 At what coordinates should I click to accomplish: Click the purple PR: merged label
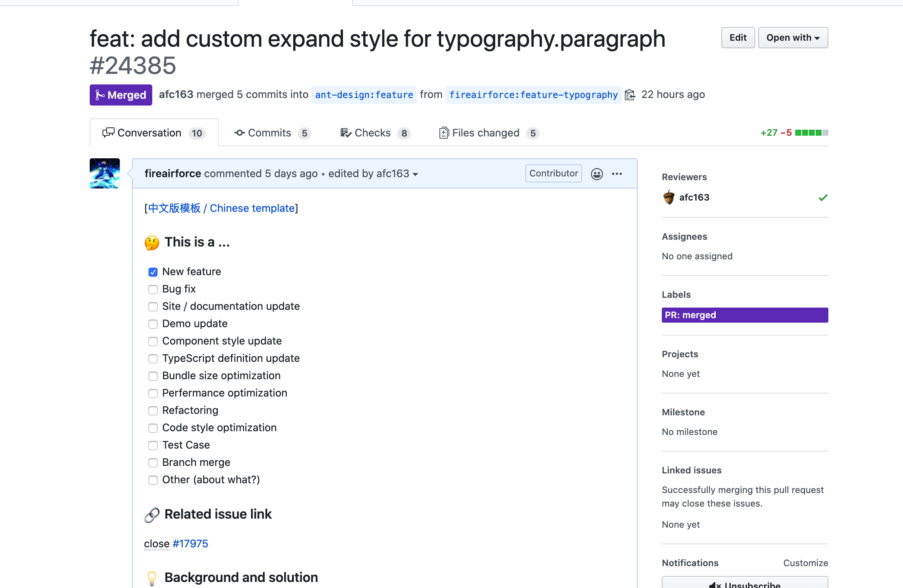tap(744, 315)
